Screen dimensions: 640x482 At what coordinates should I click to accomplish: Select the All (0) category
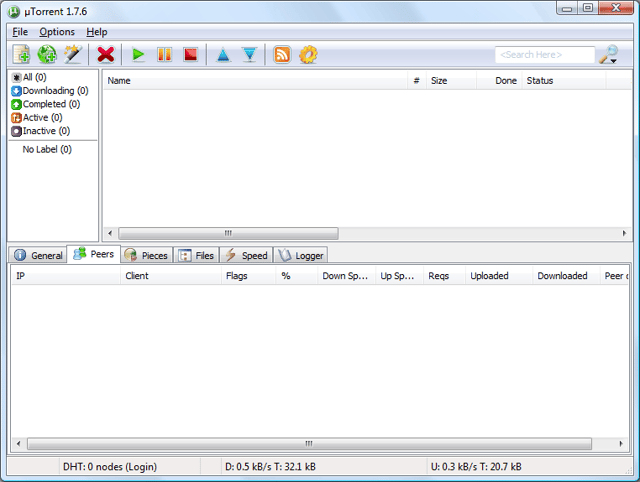tap(29, 77)
